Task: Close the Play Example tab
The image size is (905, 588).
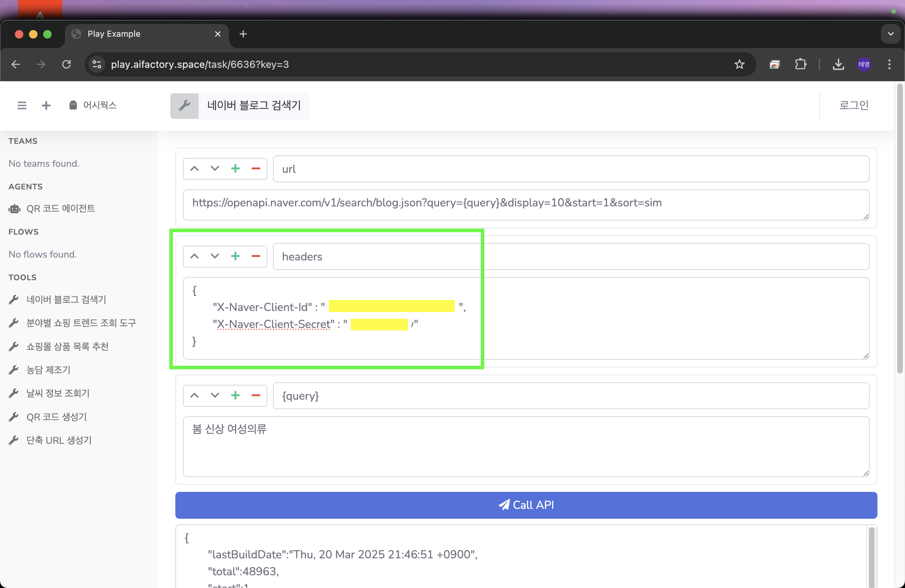Action: coord(217,34)
